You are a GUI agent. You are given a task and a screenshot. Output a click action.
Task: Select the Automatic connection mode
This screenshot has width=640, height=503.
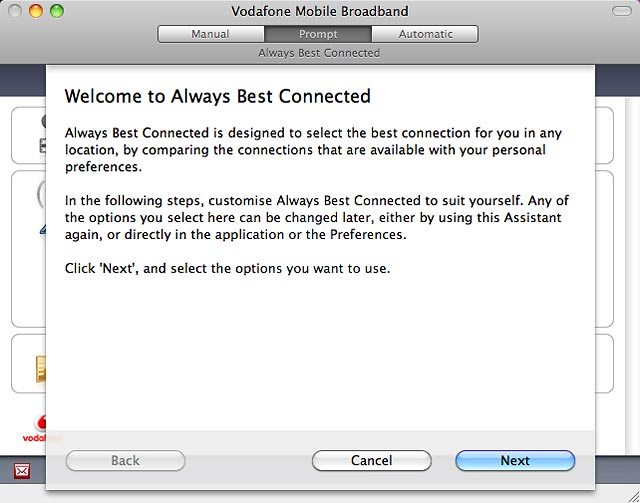point(425,34)
